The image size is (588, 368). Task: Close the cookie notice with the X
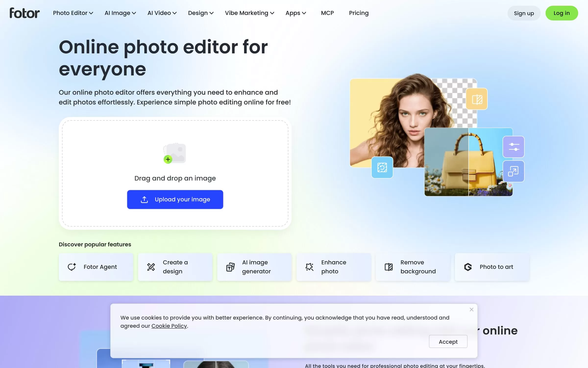[471, 310]
